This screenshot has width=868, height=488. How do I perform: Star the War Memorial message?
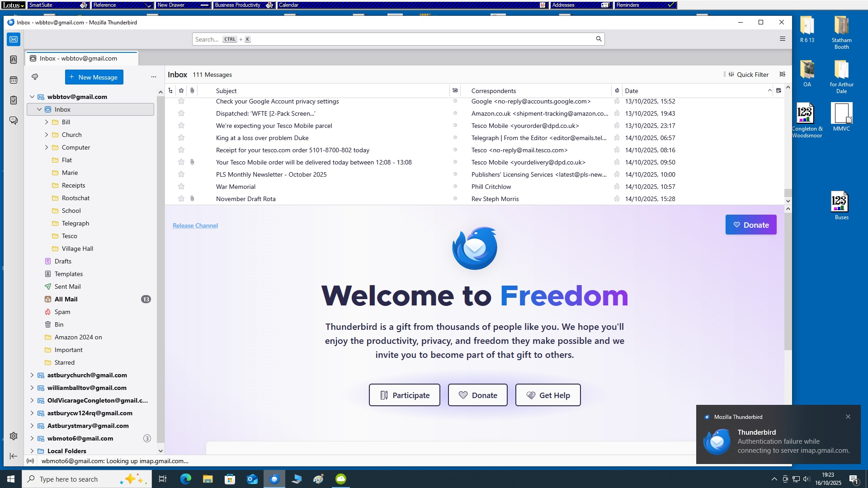[181, 187]
